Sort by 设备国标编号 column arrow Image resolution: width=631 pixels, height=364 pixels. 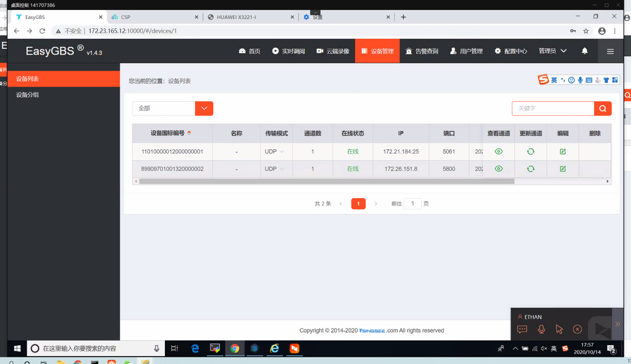[x=189, y=133]
